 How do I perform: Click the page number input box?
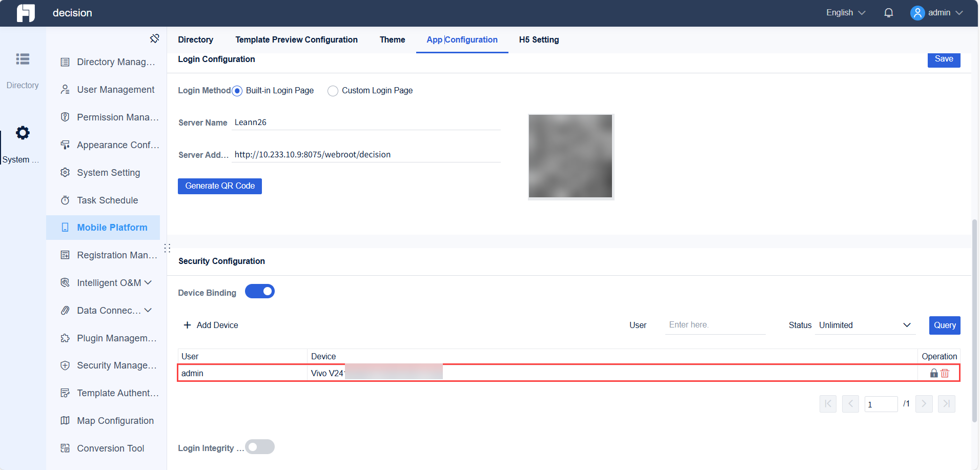[x=881, y=404]
